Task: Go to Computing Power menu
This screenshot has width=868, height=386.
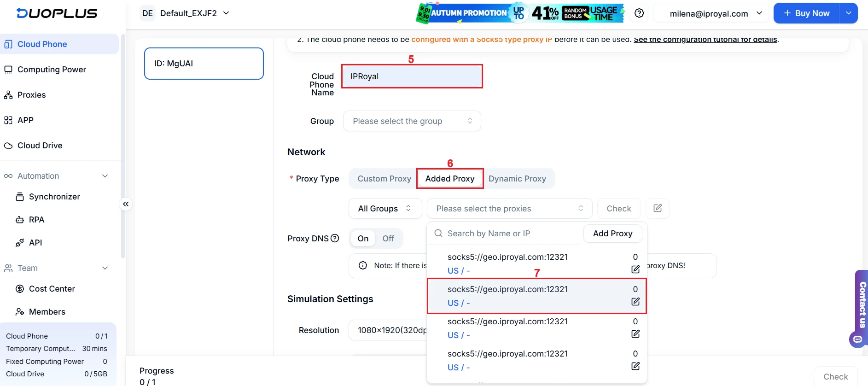Action: (x=52, y=70)
